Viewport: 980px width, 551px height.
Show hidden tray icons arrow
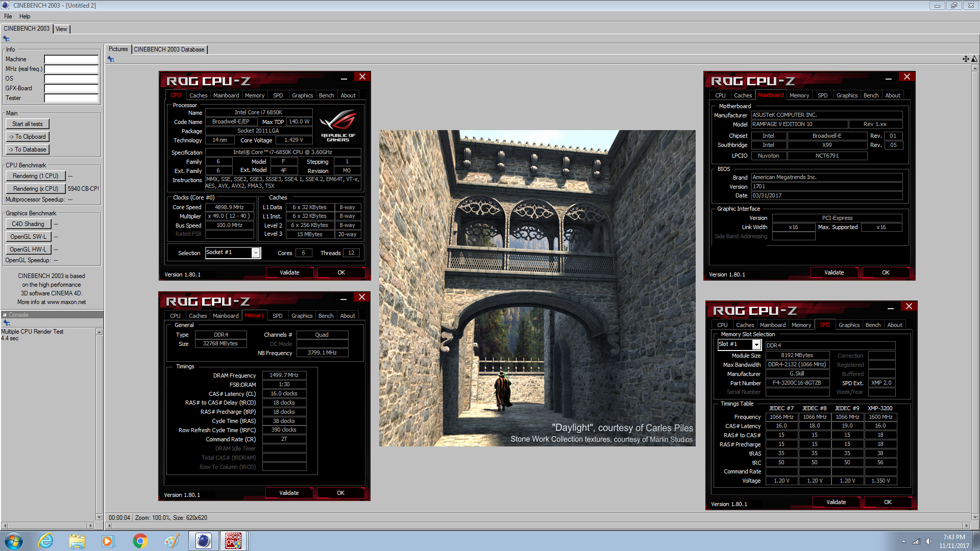[x=903, y=541]
